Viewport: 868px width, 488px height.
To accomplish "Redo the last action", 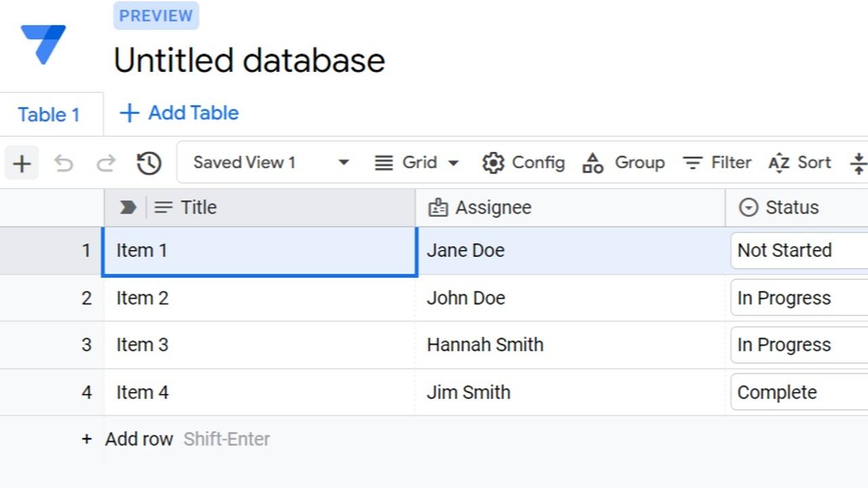I will coord(106,163).
